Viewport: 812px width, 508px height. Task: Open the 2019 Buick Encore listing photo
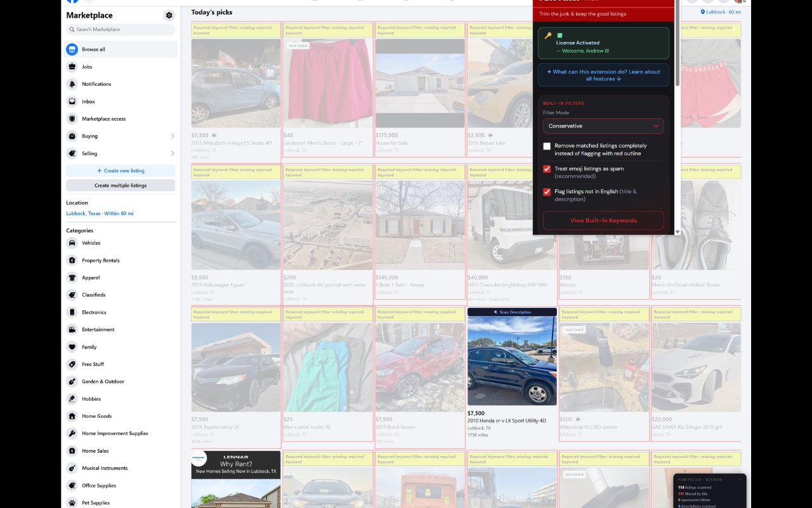[420, 368]
